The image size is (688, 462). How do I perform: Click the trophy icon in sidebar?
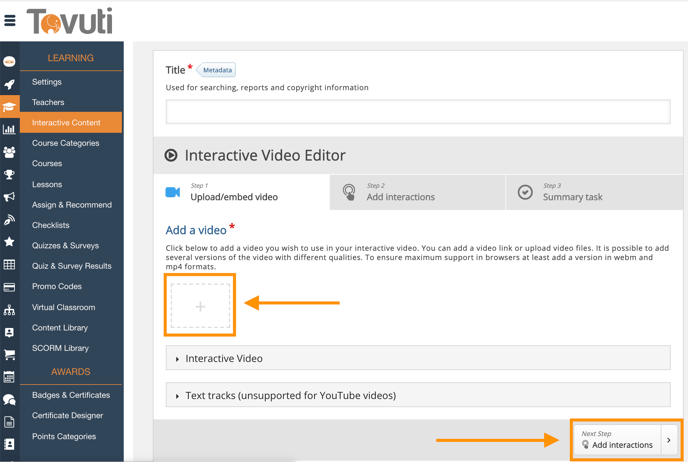tap(9, 175)
